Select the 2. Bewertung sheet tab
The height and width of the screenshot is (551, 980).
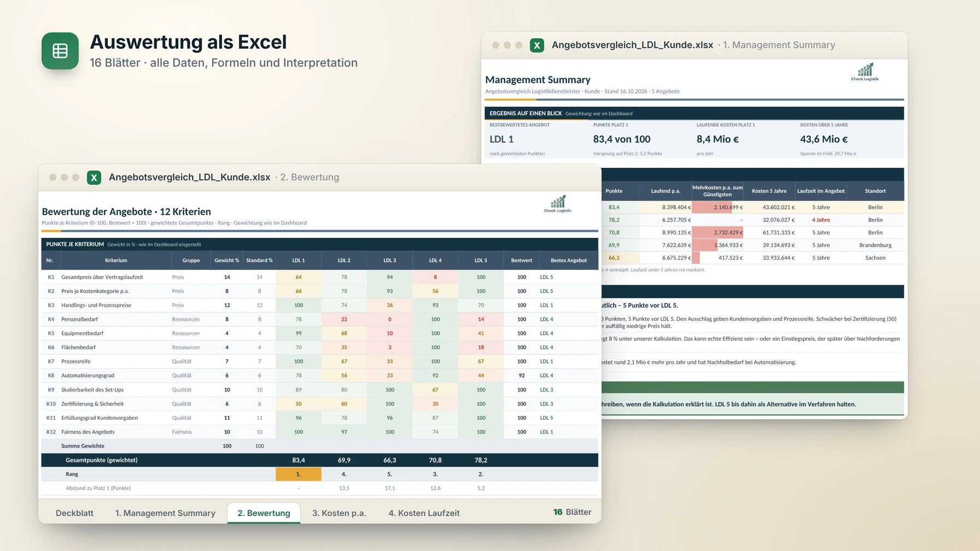coord(264,513)
